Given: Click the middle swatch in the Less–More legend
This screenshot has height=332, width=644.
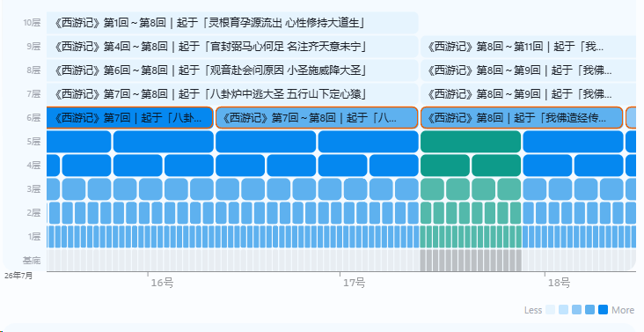Looking at the screenshot, I should [x=576, y=310].
